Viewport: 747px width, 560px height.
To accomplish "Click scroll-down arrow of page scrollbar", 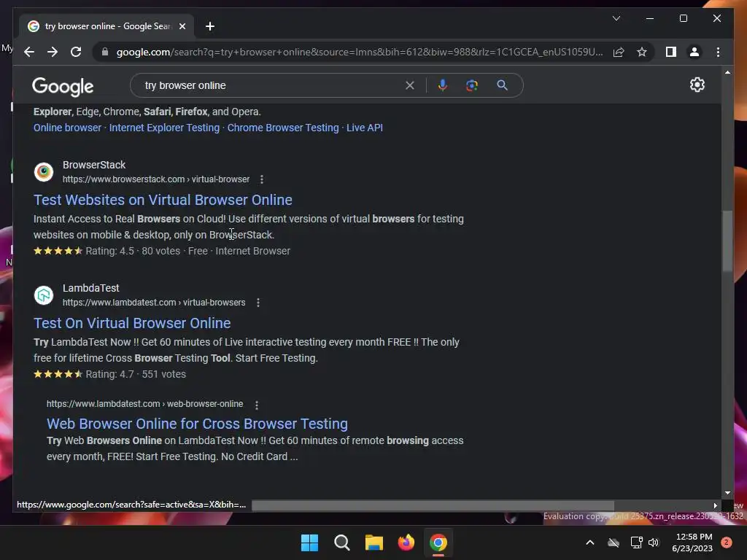I will click(x=727, y=494).
